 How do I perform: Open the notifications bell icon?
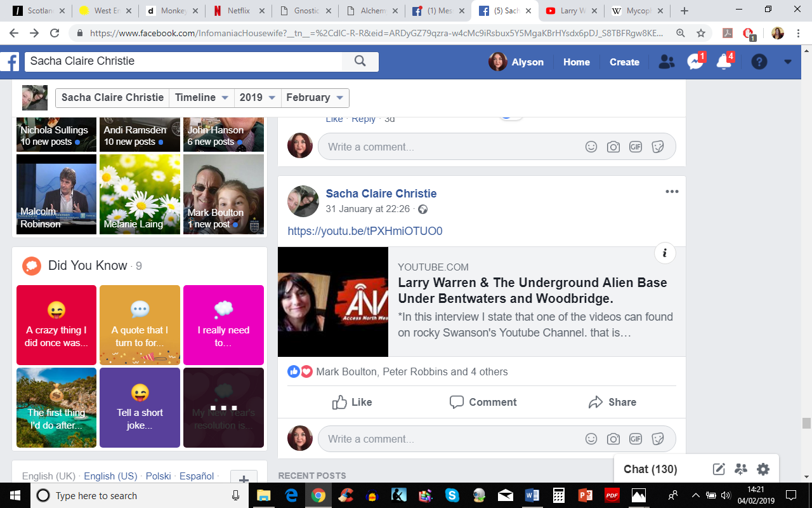(x=724, y=62)
